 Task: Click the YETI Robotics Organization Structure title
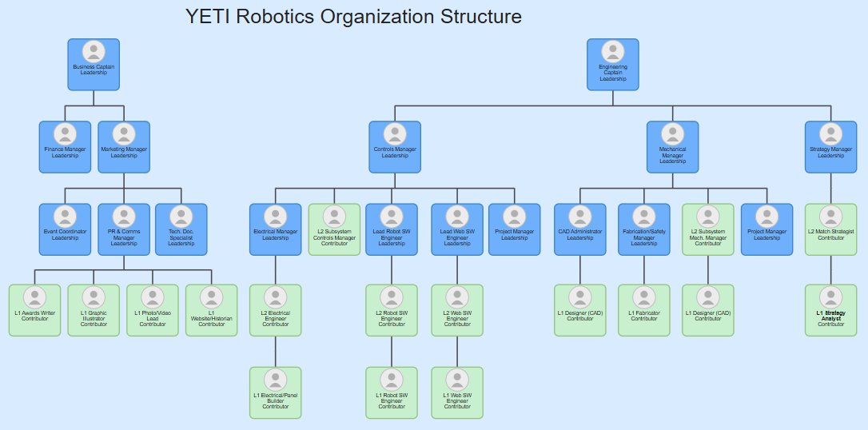353,17
